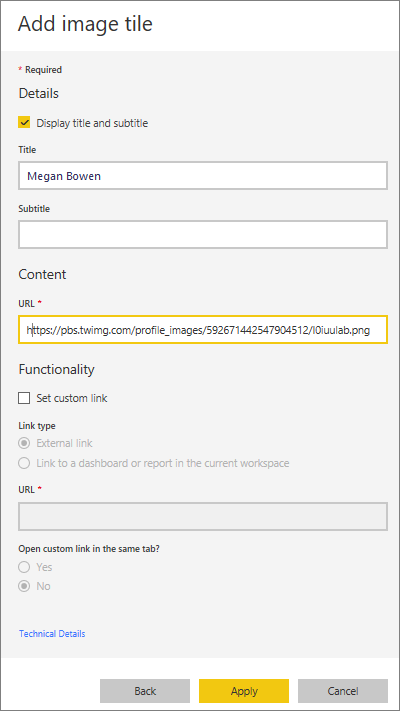Choose Yes for open in same tab
This screenshot has width=400, height=711.
[24, 567]
